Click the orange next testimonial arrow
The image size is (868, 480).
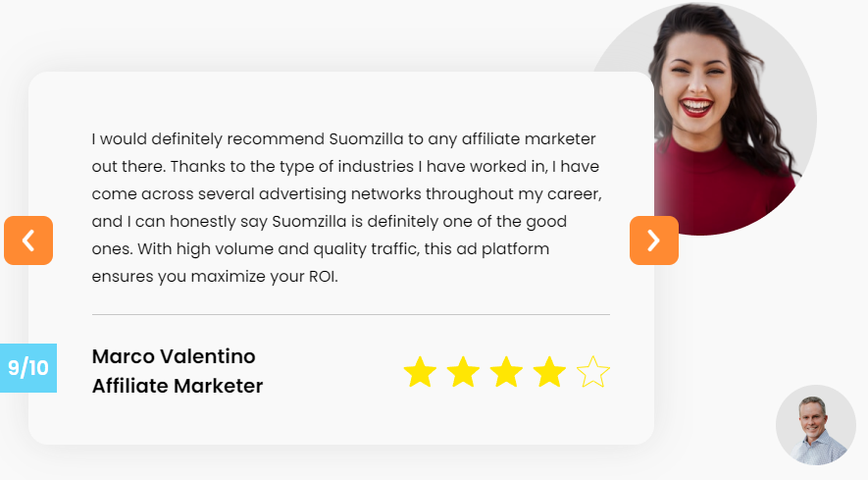[x=653, y=240]
